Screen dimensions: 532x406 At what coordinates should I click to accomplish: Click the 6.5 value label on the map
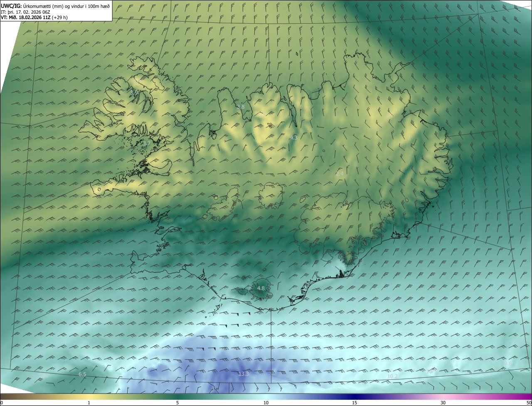[x=82, y=374]
